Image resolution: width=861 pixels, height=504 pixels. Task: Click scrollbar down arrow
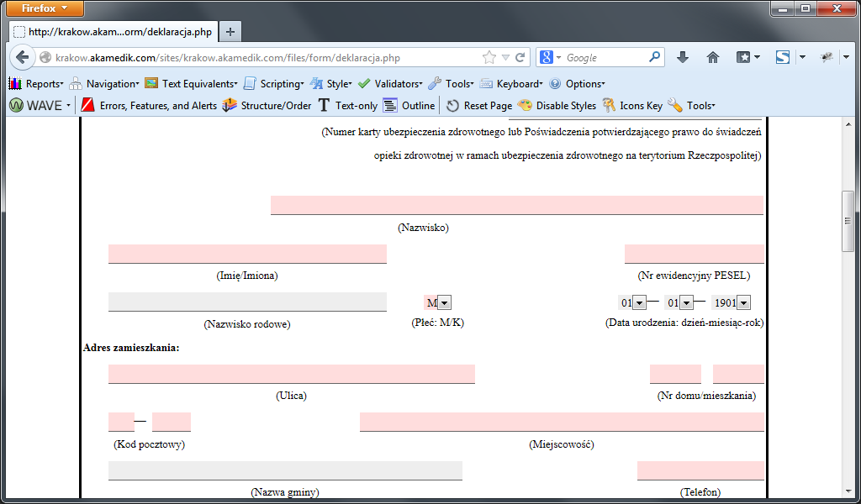coord(848,491)
